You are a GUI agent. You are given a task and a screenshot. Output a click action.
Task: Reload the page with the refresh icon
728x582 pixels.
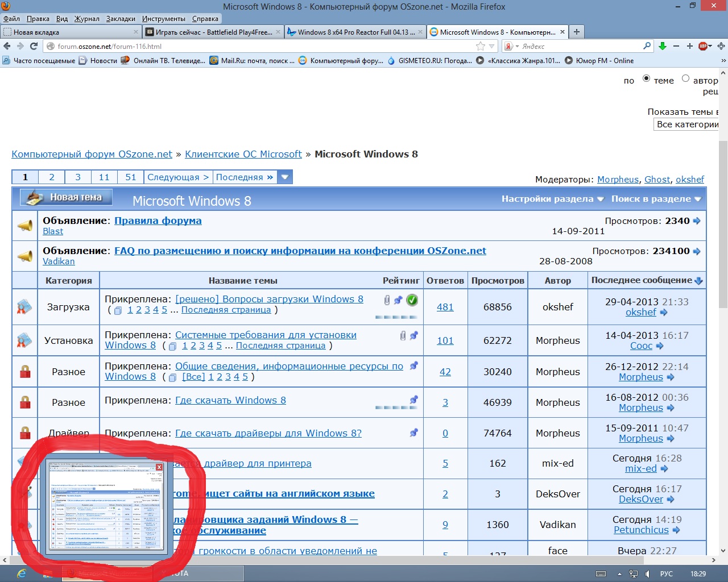34,46
